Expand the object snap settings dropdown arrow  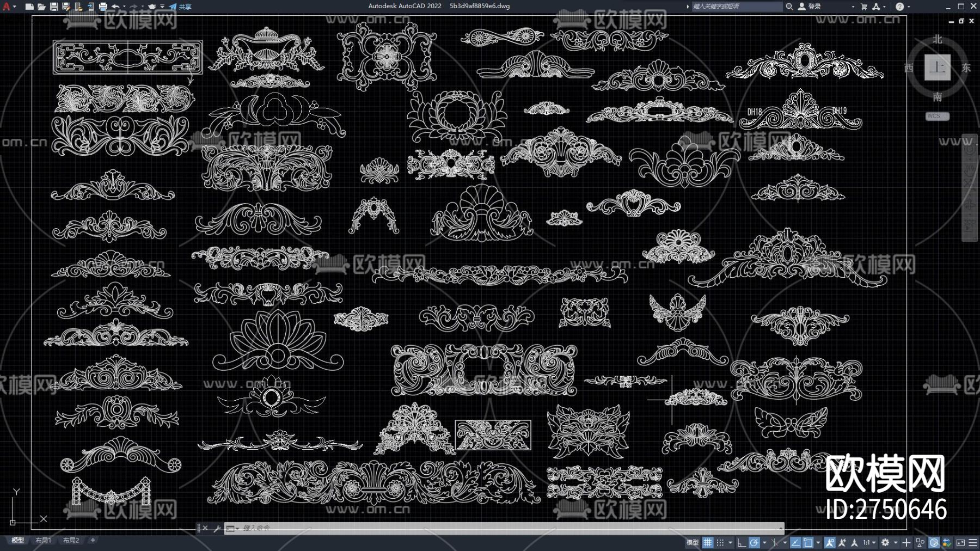pyautogui.click(x=818, y=543)
